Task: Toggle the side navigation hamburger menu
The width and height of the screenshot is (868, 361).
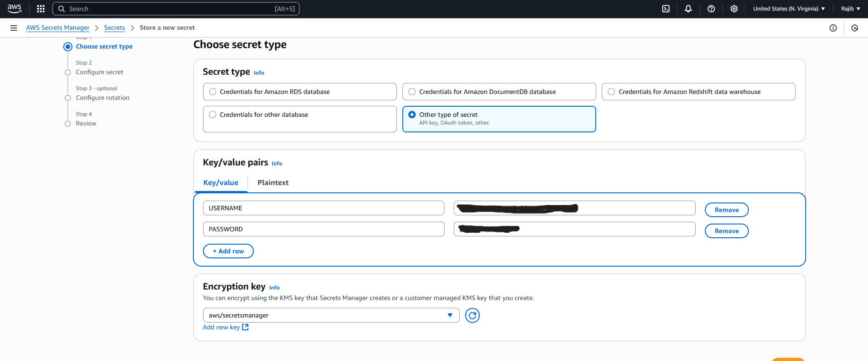Action: point(14,28)
